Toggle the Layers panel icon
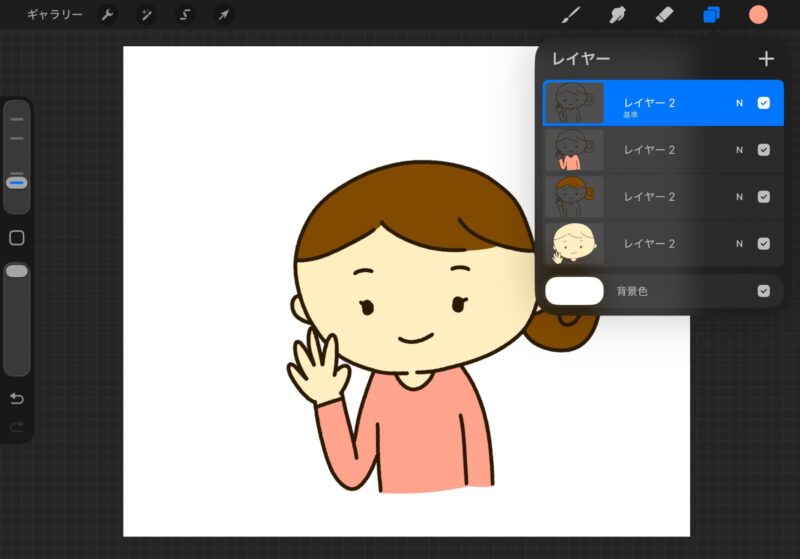800x559 pixels. [711, 15]
